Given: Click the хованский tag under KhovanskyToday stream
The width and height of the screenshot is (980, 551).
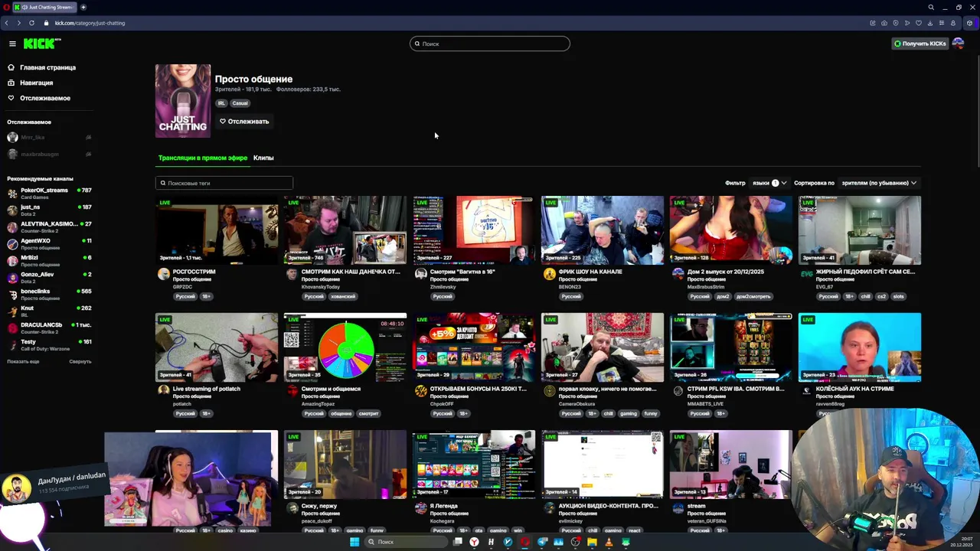Looking at the screenshot, I should tap(343, 296).
